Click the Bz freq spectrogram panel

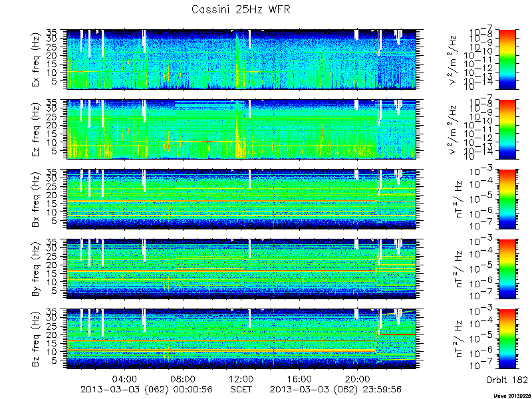[x=241, y=339]
